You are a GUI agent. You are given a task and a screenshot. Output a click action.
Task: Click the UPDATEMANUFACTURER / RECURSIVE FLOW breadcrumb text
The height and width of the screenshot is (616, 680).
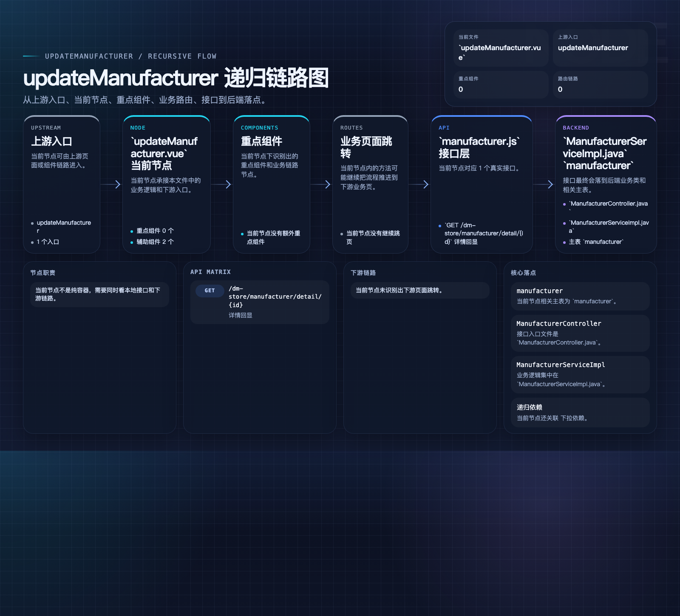pos(131,56)
